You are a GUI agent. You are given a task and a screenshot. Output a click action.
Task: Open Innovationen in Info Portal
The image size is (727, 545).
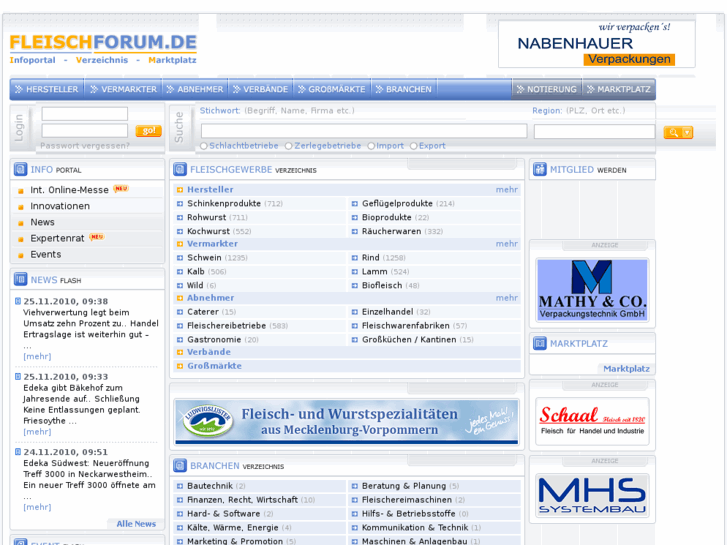(x=60, y=206)
